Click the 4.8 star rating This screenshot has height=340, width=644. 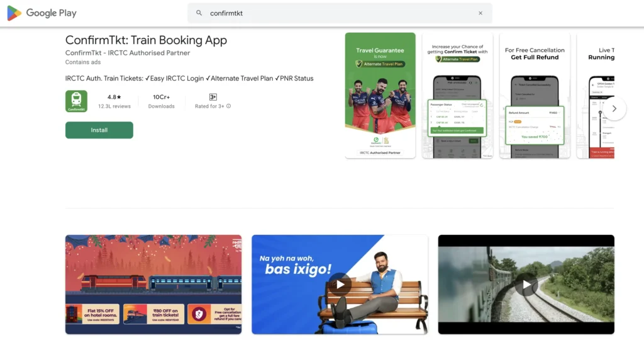(114, 97)
